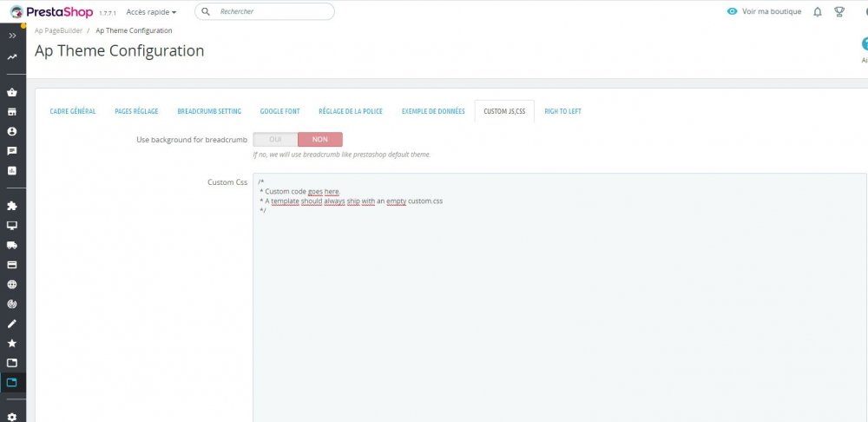Click the "Ap Theme Configuration" page title
The height and width of the screenshot is (422, 868).
120,50
